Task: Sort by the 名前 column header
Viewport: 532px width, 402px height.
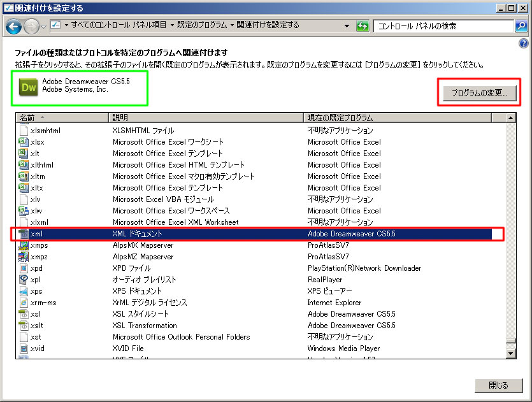Action: [62, 118]
